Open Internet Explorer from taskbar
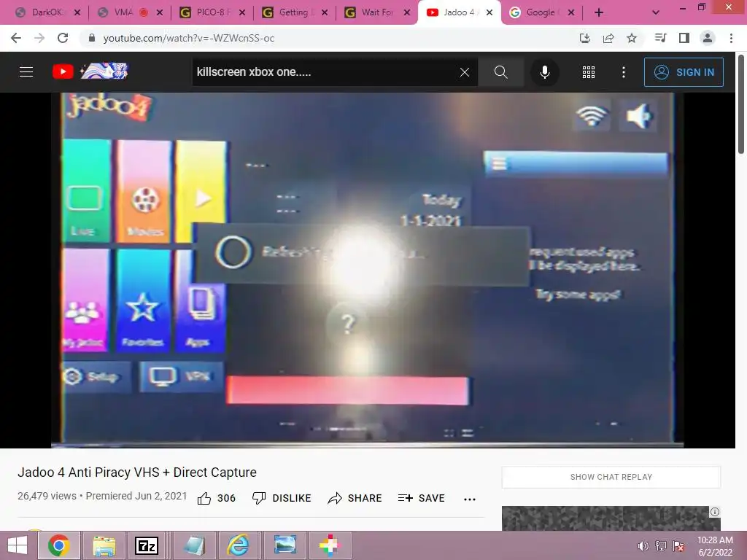This screenshot has height=560, width=747. pos(239,545)
